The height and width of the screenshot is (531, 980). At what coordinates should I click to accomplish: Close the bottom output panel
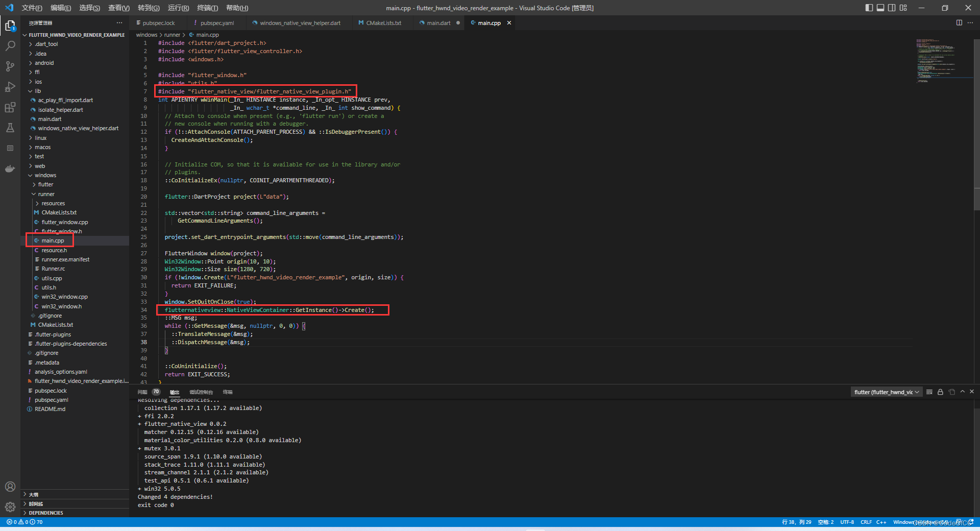coord(972,392)
